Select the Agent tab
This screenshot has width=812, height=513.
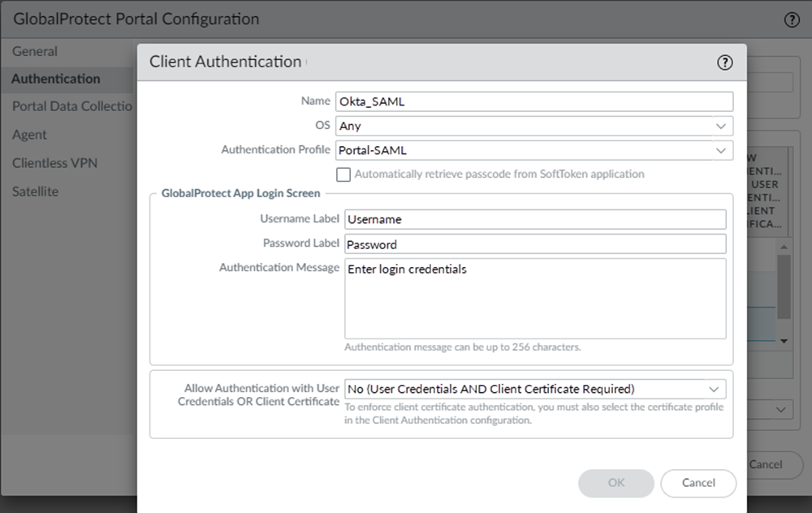pyautogui.click(x=29, y=135)
